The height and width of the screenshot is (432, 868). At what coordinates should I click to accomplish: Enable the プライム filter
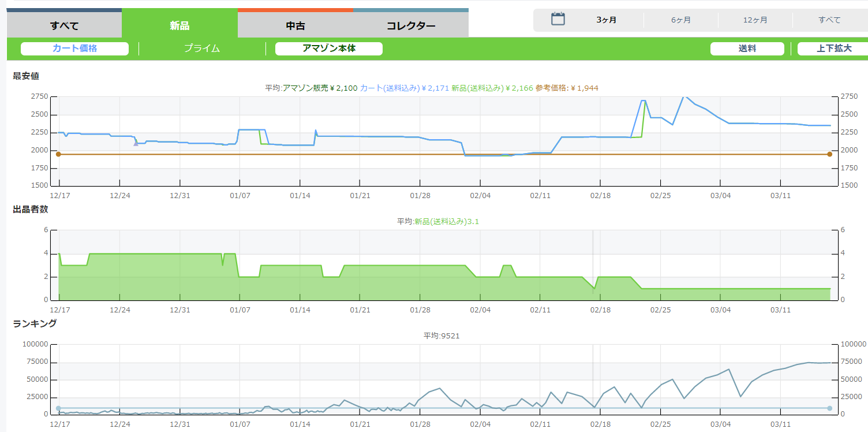pyautogui.click(x=202, y=49)
